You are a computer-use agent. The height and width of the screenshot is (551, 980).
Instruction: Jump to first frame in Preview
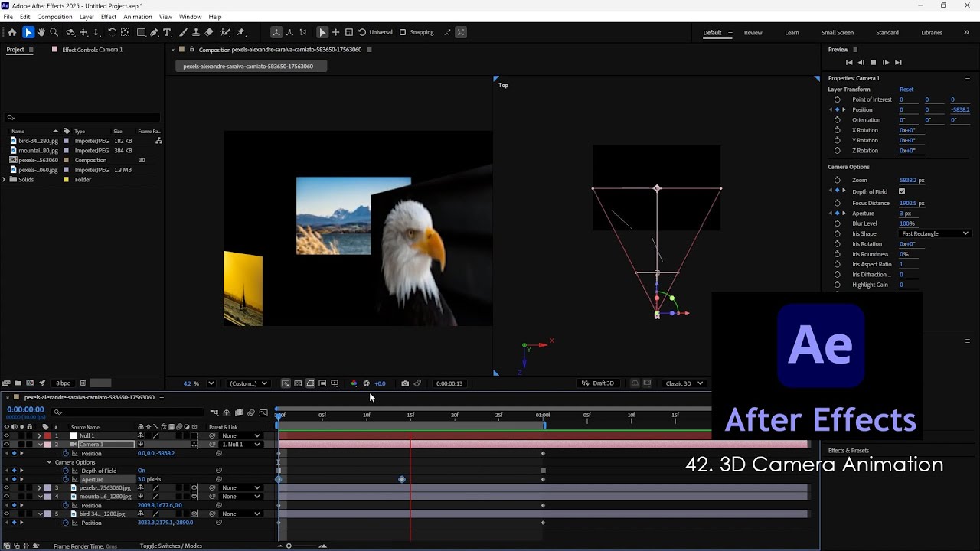pos(848,63)
